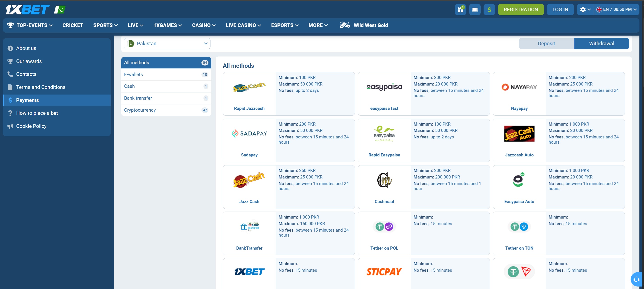Click the Rapid Easypaisa logo
The image size is (644, 289).
tap(384, 134)
